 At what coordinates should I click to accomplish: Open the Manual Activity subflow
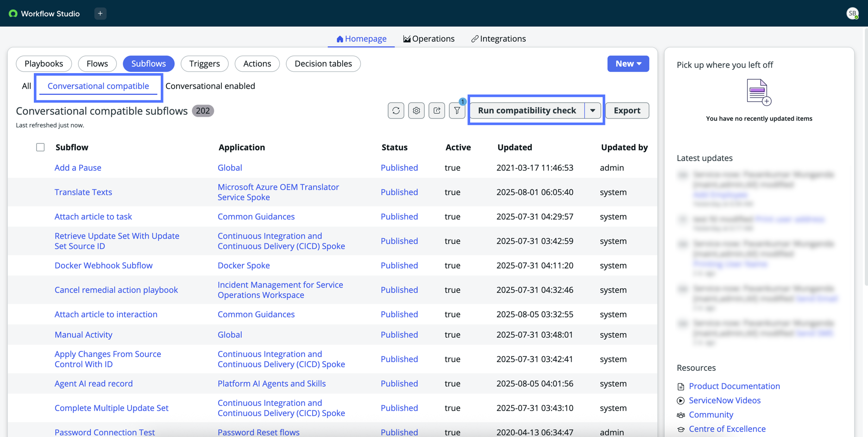tap(83, 335)
